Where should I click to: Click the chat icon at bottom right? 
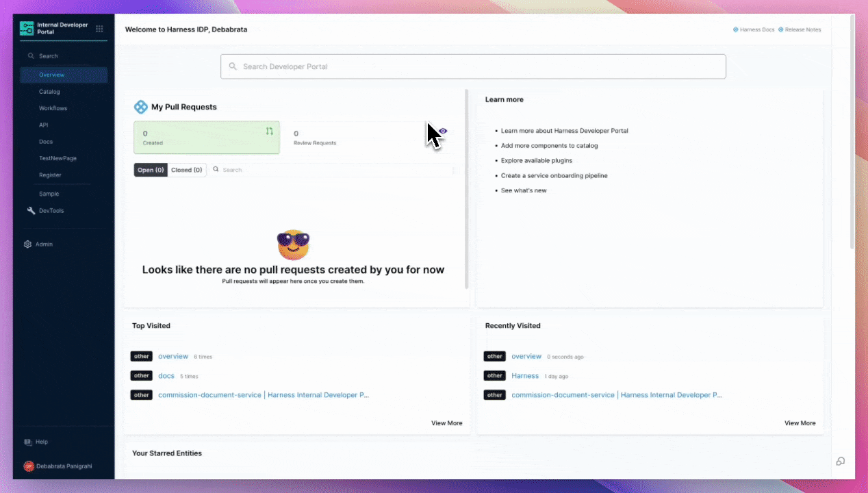click(840, 462)
